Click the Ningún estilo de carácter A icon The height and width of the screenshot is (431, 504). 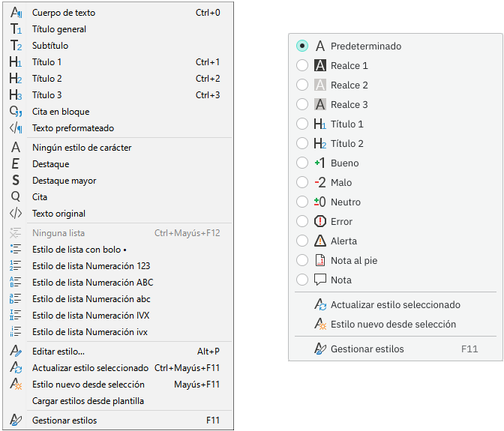coord(16,148)
